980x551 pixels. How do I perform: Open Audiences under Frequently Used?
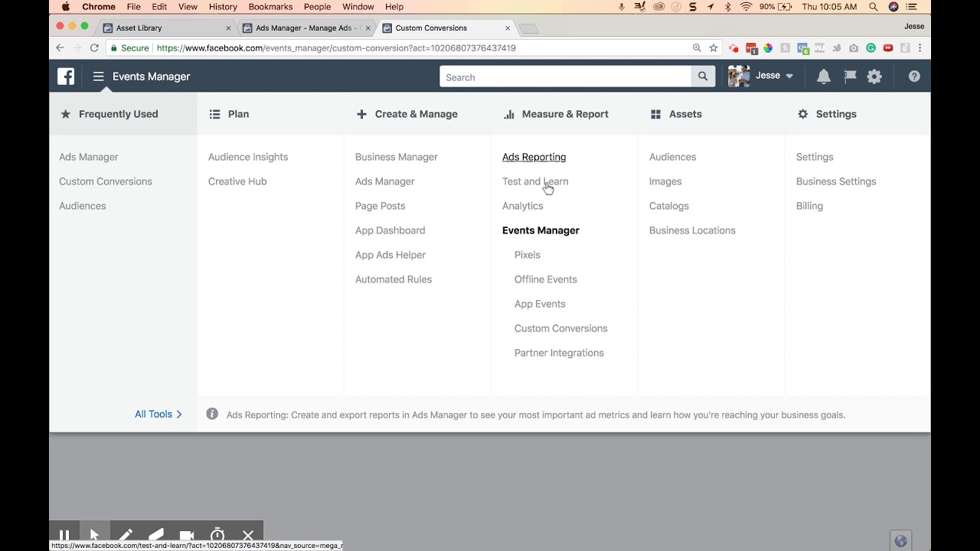pos(83,206)
